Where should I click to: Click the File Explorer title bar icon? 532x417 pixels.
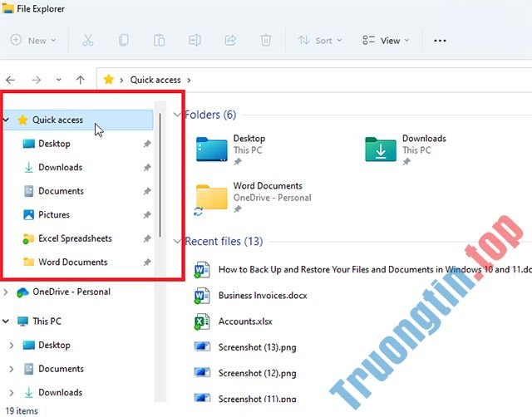tap(7, 8)
